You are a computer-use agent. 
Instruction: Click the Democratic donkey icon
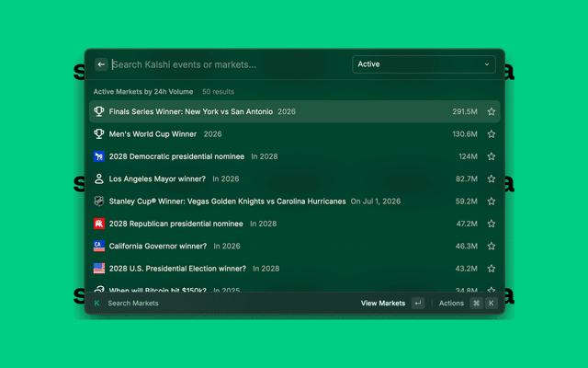(x=99, y=156)
